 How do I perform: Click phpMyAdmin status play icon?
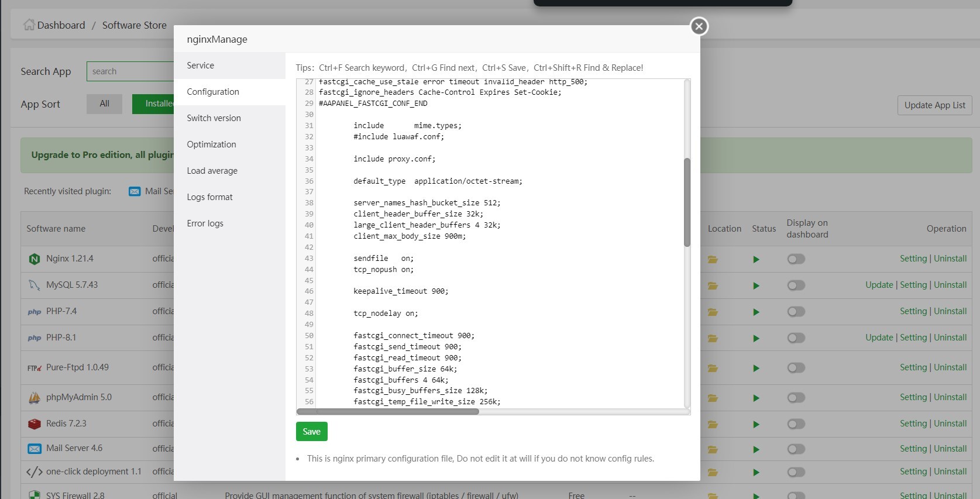click(x=756, y=398)
